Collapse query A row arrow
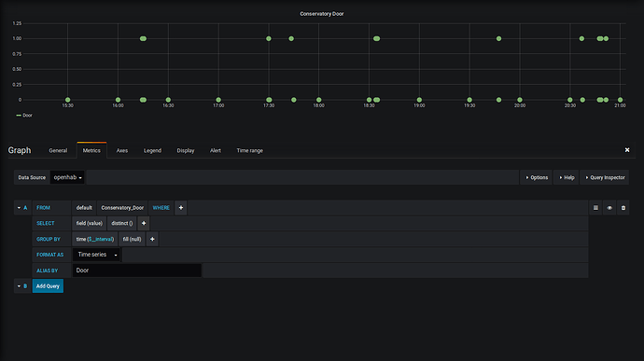The image size is (644, 361). tap(19, 208)
